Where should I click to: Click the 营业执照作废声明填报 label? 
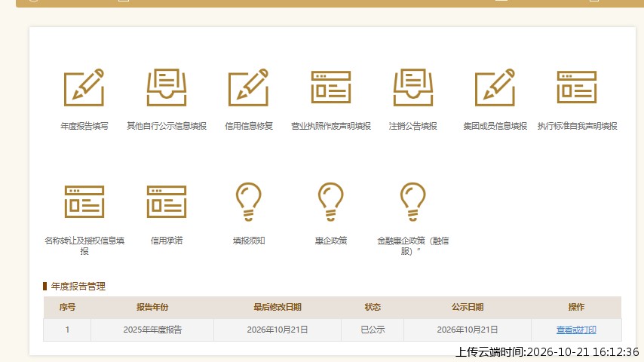click(331, 126)
